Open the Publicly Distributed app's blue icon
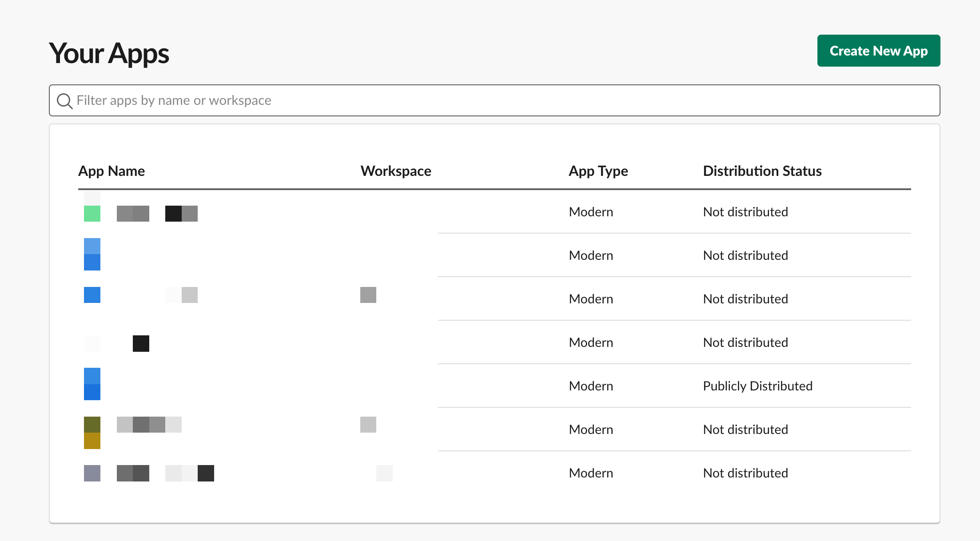This screenshot has width=980, height=541. pyautogui.click(x=92, y=384)
